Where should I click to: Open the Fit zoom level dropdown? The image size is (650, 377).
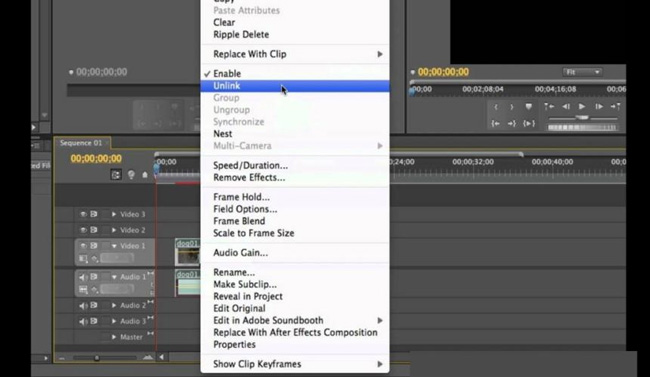tap(582, 72)
